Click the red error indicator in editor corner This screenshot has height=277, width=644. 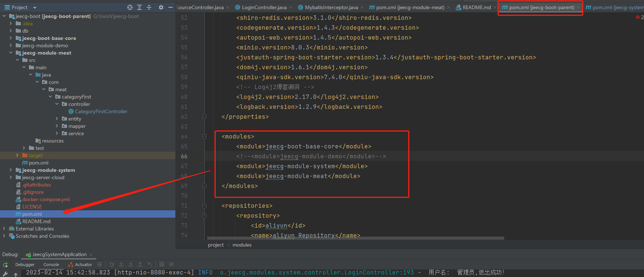point(638,17)
